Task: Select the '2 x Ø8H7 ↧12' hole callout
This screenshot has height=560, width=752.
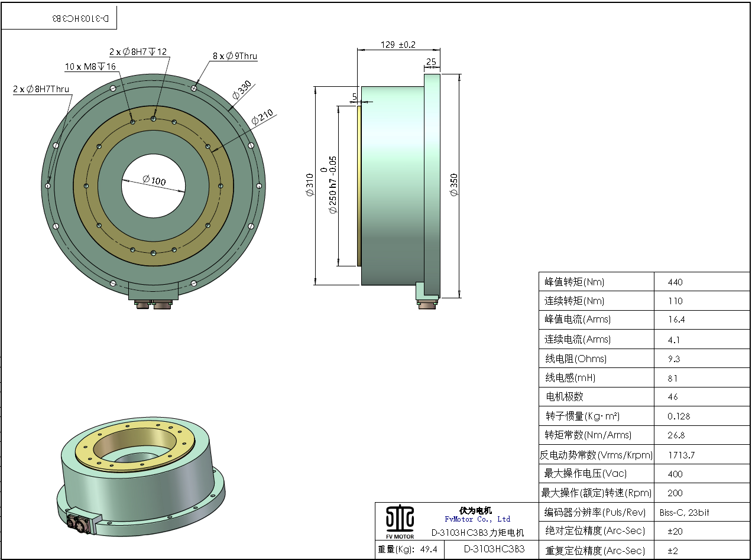Action: (138, 52)
